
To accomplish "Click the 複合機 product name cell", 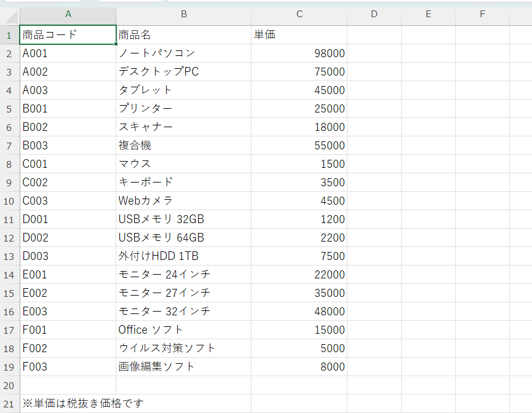I will tap(183, 145).
